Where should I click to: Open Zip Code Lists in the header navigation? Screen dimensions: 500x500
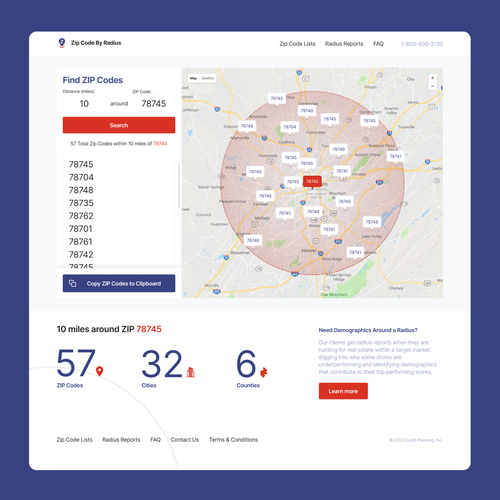(297, 44)
